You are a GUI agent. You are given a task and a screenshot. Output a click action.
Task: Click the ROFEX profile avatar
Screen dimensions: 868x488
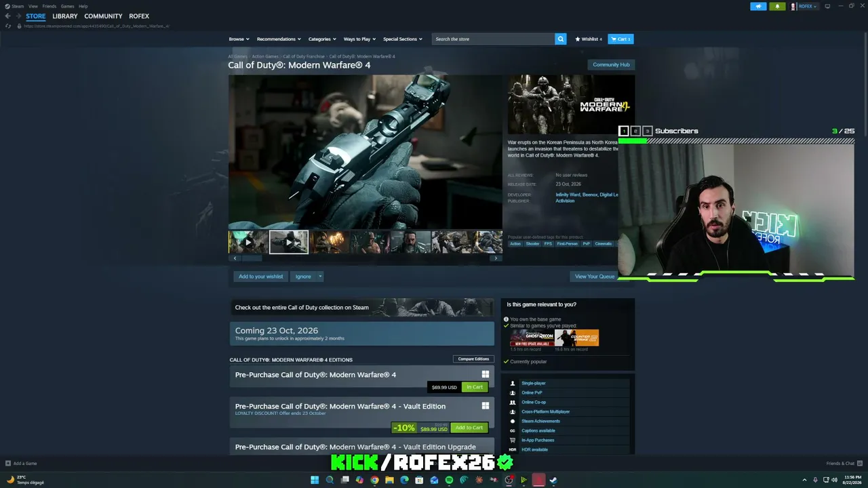793,6
